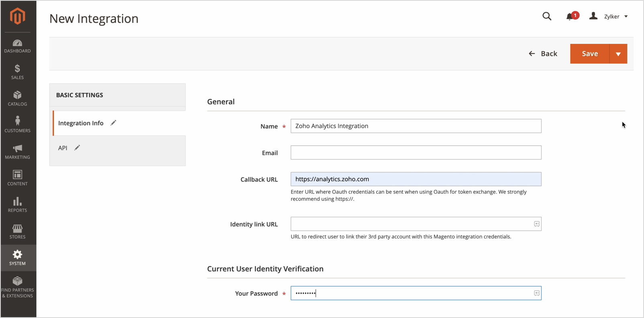Switch to the API settings tab
This screenshot has width=644, height=318.
(63, 148)
